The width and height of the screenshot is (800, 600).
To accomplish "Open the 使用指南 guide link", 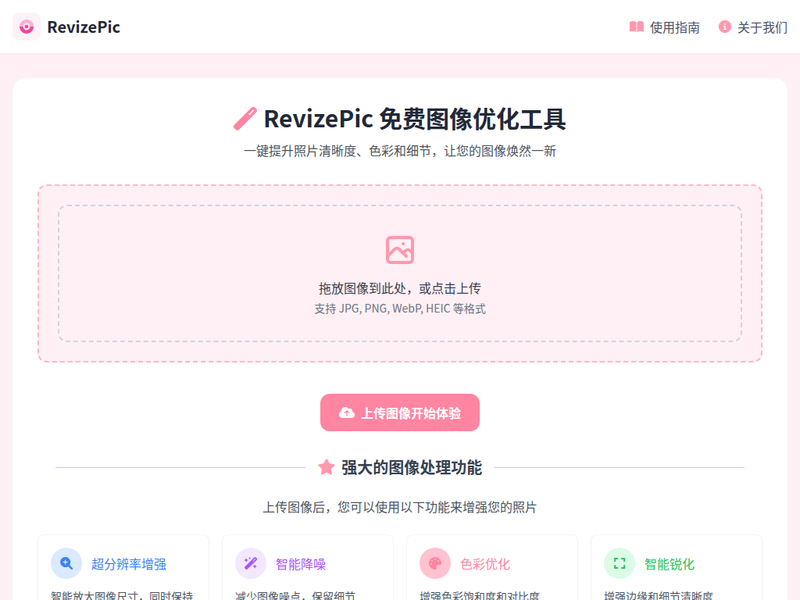I will (664, 28).
